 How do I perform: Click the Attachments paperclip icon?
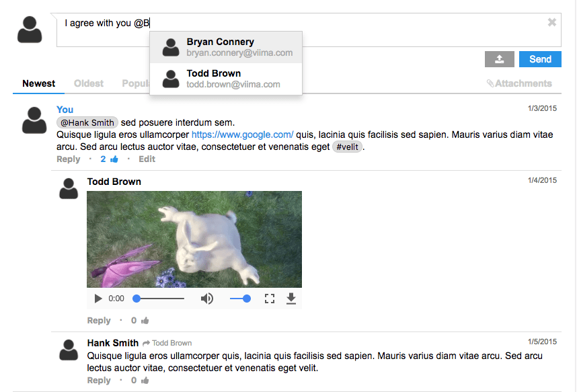click(x=491, y=83)
